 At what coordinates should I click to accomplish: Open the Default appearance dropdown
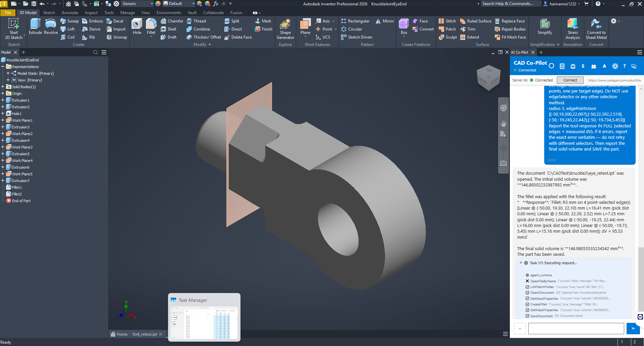pos(194,4)
